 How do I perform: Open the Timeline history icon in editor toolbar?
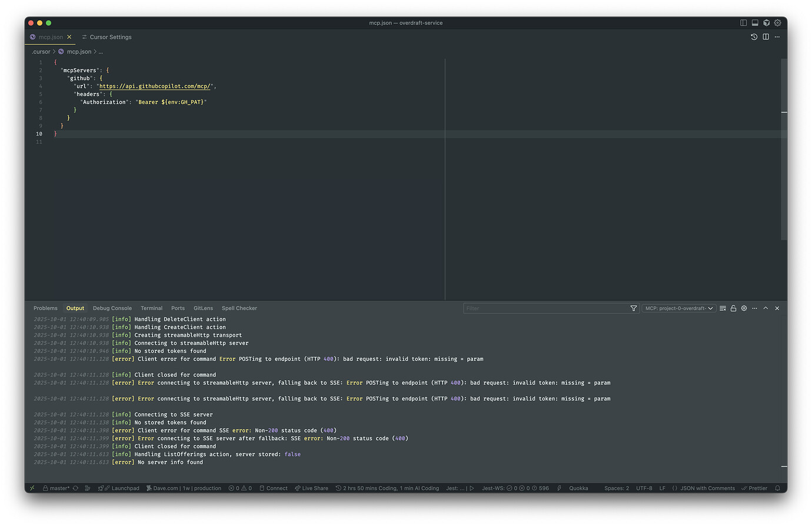click(x=754, y=36)
